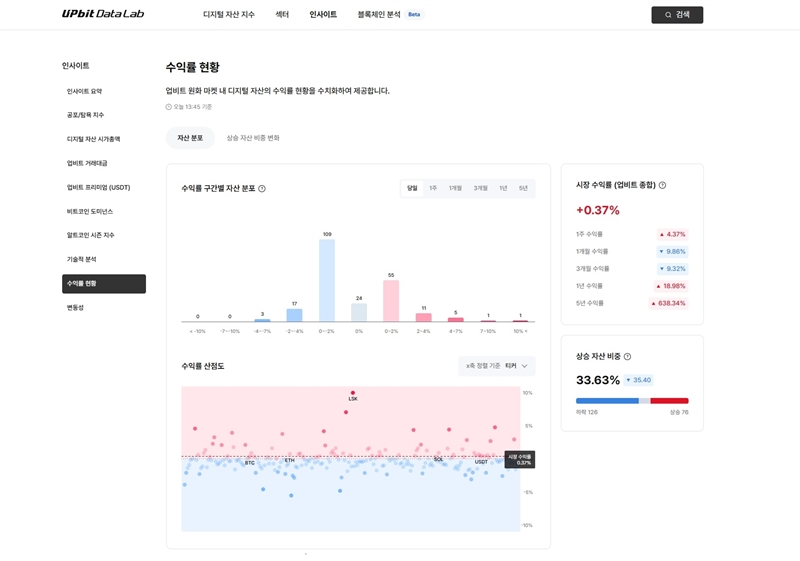Select the 5년 period option
800x561 pixels.
tap(523, 188)
